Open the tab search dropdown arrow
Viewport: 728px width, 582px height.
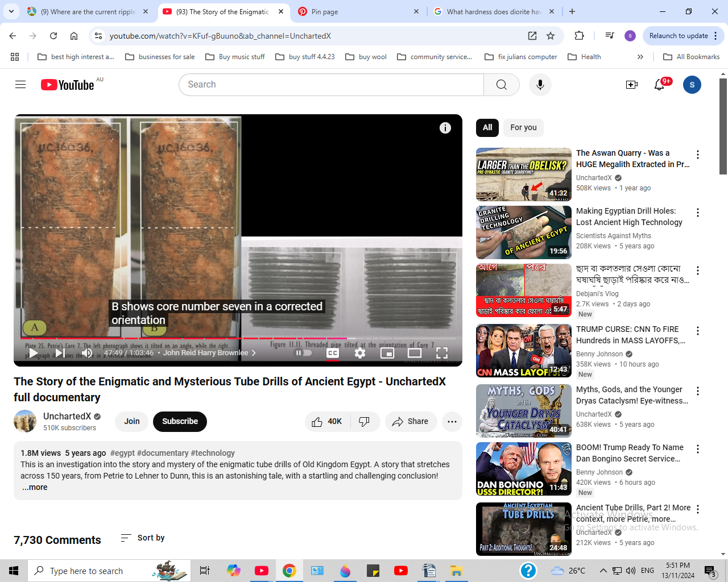[x=11, y=11]
